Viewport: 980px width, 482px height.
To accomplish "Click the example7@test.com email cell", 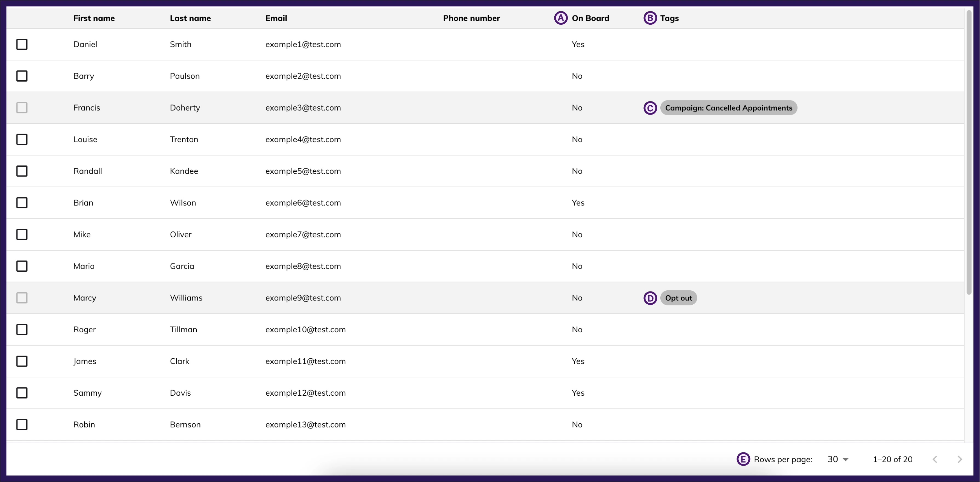I will click(x=303, y=234).
